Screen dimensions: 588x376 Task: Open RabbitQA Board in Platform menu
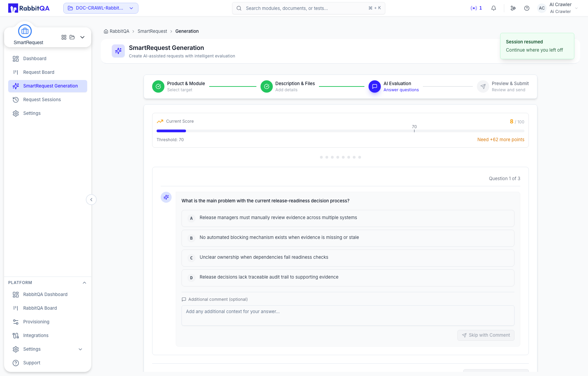(48, 308)
